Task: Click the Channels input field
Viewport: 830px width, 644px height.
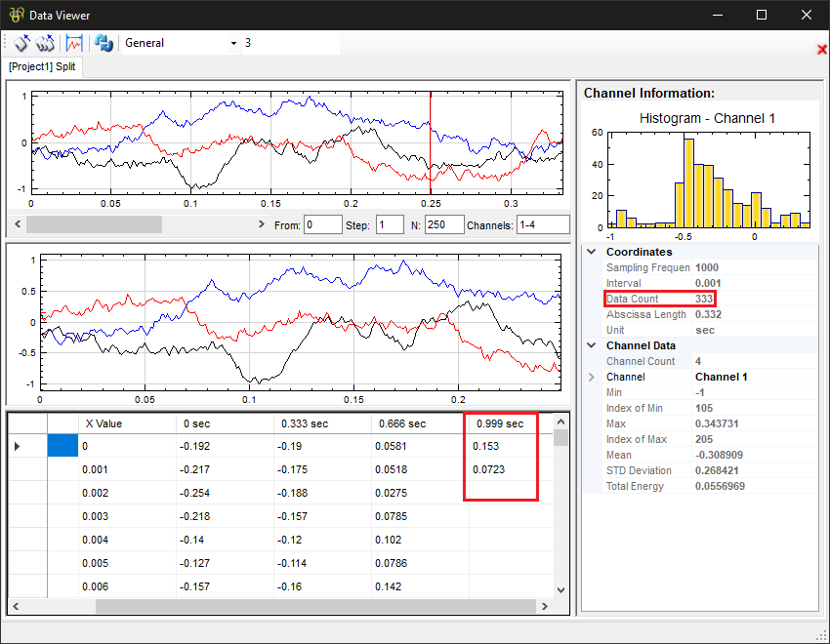Action: [x=543, y=225]
